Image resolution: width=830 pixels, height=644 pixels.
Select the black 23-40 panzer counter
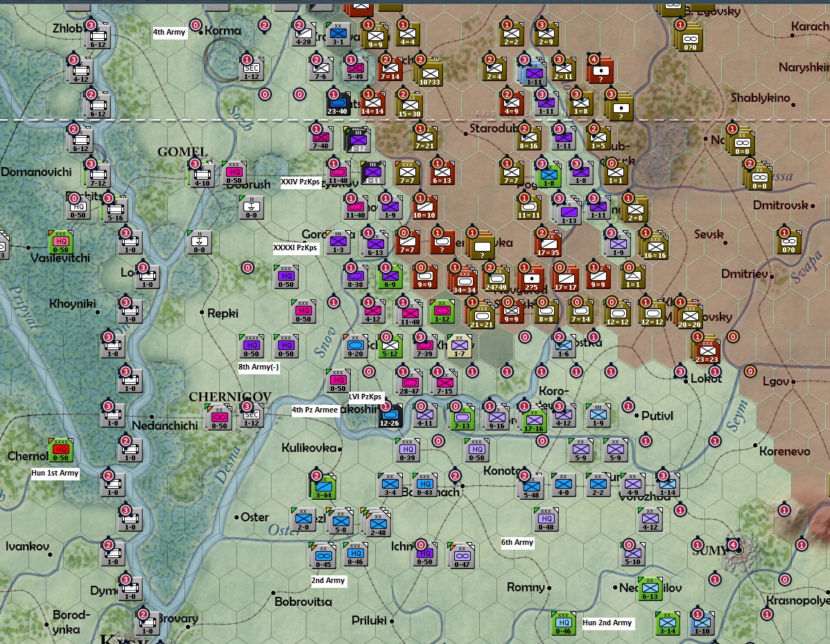(x=338, y=104)
